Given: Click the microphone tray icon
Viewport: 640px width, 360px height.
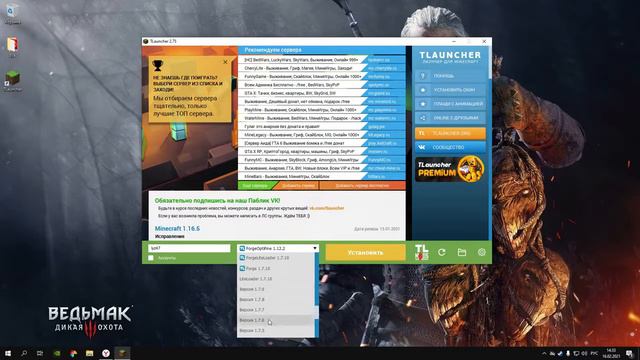Looking at the screenshot, I should tap(568, 353).
